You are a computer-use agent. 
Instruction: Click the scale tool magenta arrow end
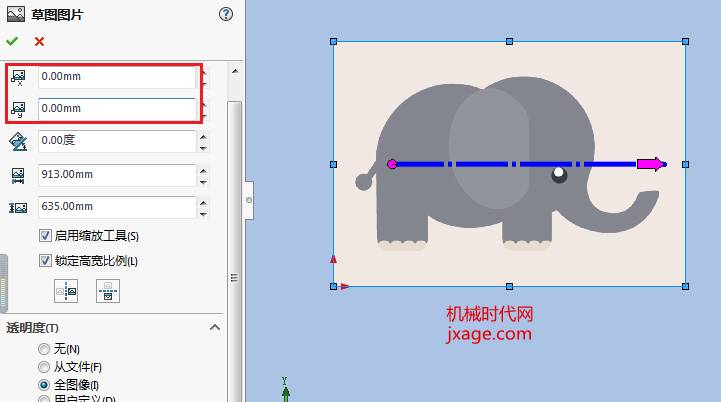pos(652,164)
